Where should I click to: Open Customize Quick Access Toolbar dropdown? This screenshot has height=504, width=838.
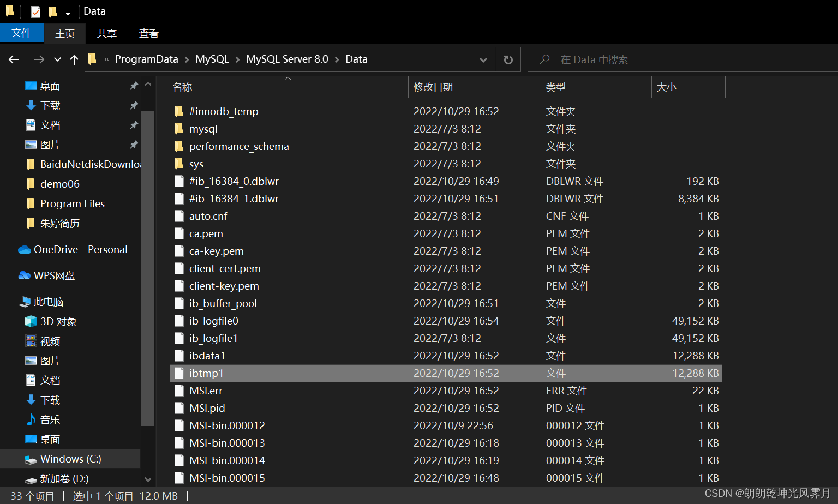click(68, 12)
